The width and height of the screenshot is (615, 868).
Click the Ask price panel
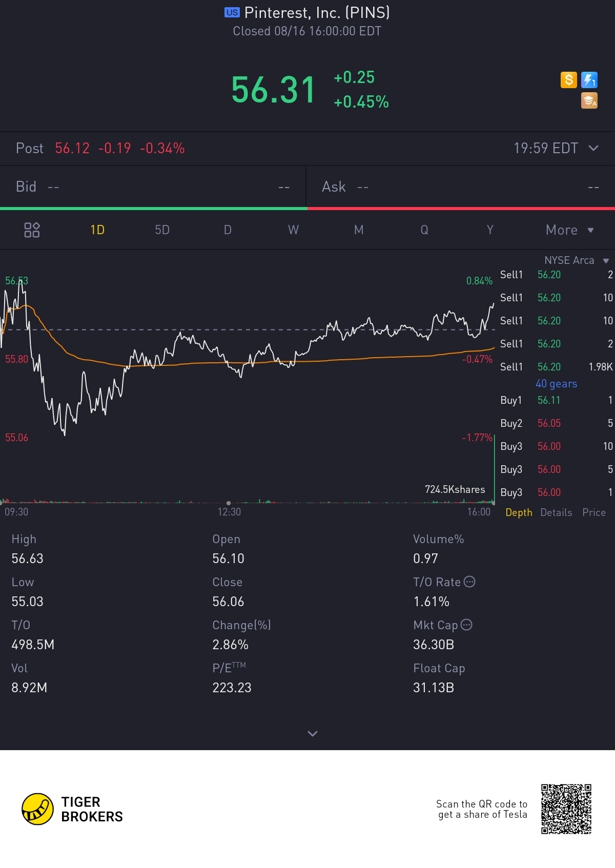pos(461,187)
